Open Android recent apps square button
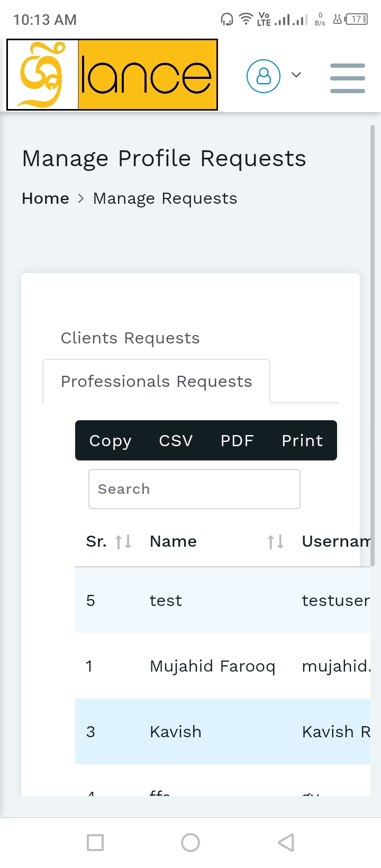 [95, 842]
